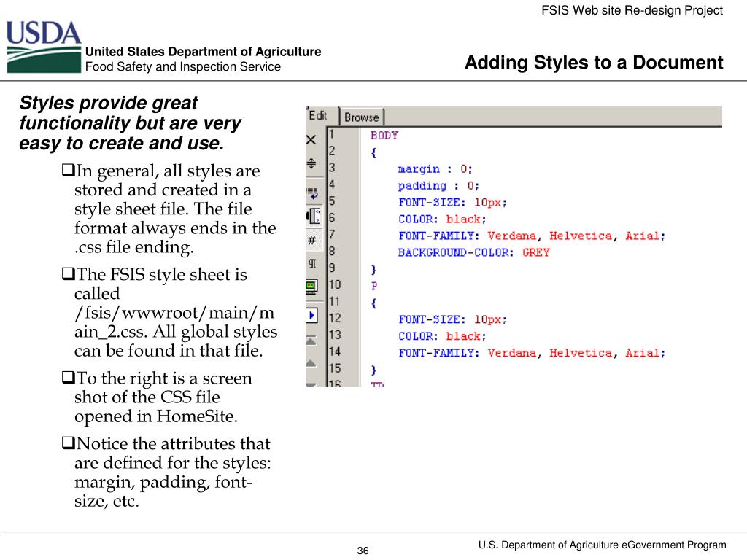Click the GREY value on line 8
The width and height of the screenshot is (747, 560).
(536, 253)
